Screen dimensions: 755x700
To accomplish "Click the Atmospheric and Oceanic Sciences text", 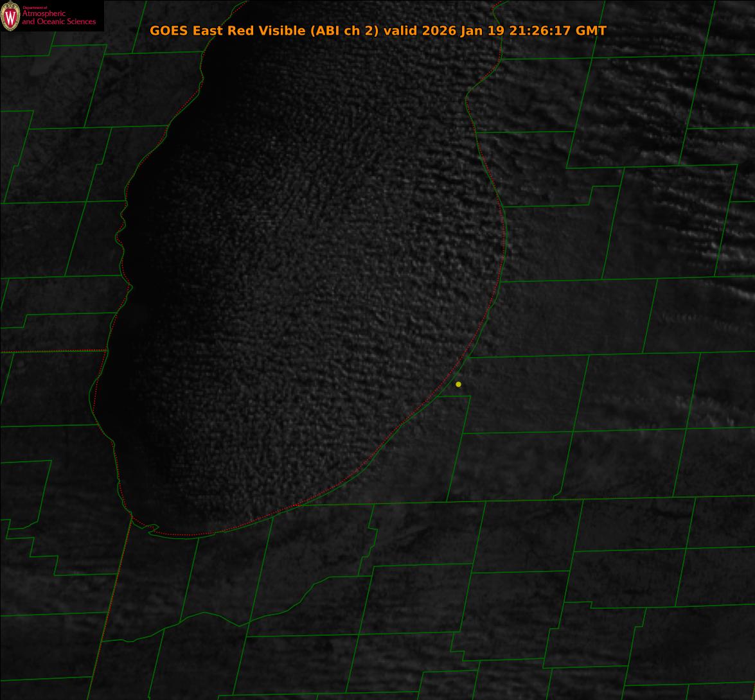I will [58, 17].
